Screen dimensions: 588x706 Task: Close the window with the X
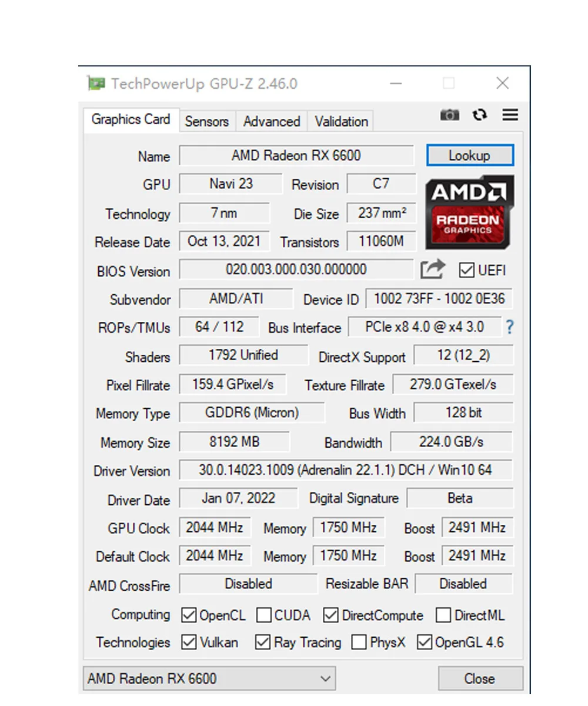coord(503,84)
